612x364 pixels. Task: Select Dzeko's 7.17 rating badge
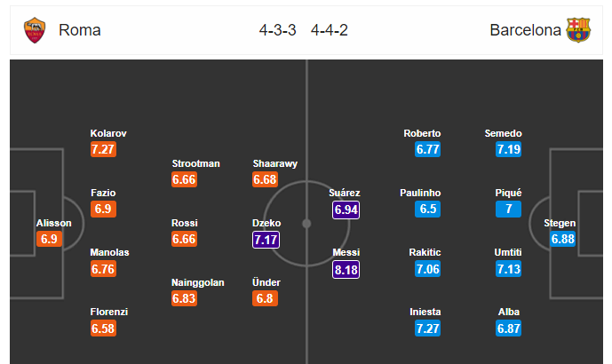click(266, 240)
